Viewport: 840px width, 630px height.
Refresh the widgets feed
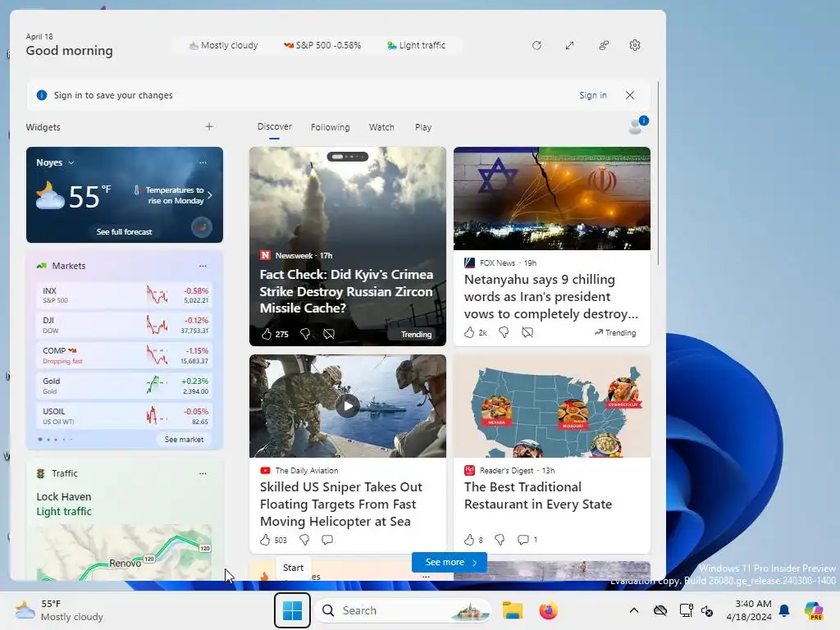coord(536,46)
